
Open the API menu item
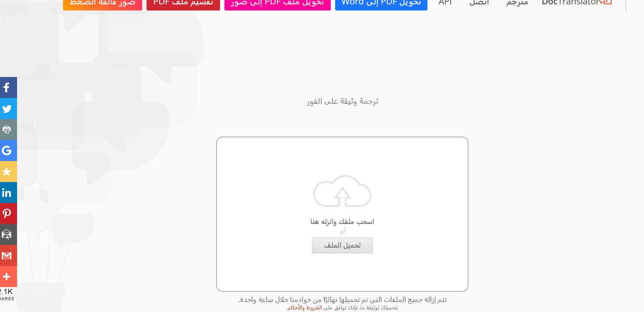click(445, 3)
